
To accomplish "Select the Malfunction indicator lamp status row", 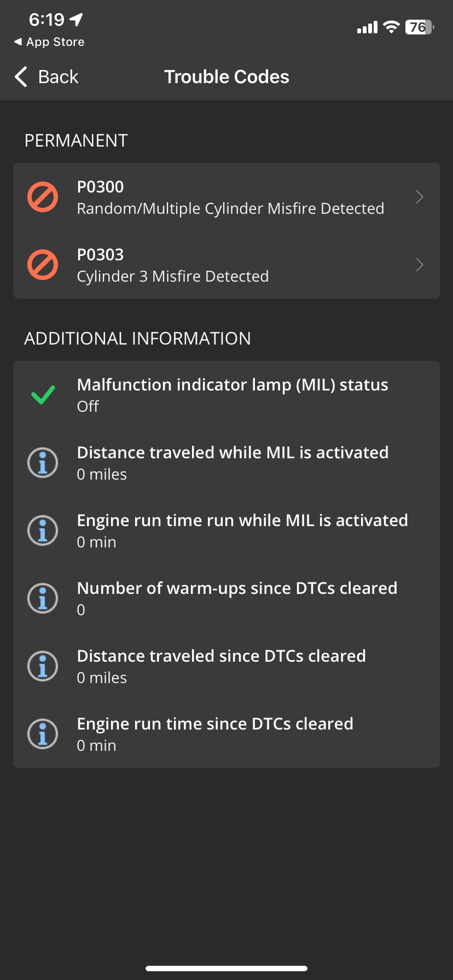I will 226,395.
